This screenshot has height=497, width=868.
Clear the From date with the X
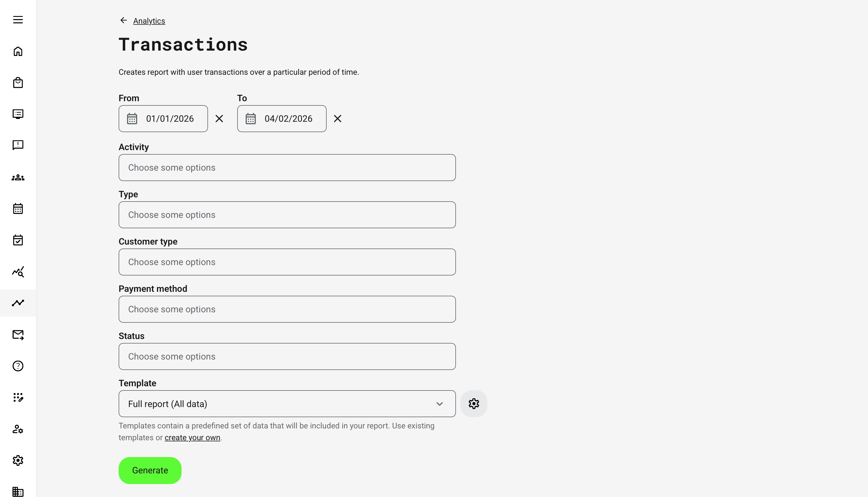(x=220, y=118)
